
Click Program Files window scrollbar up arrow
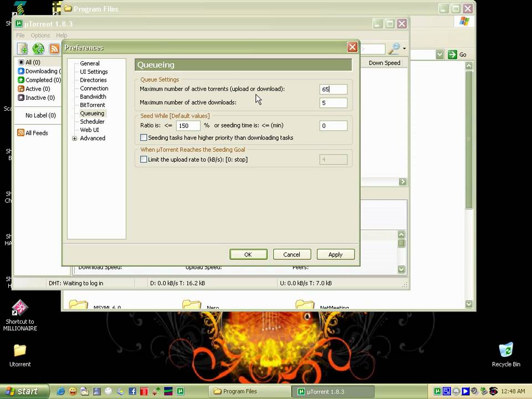click(x=469, y=66)
